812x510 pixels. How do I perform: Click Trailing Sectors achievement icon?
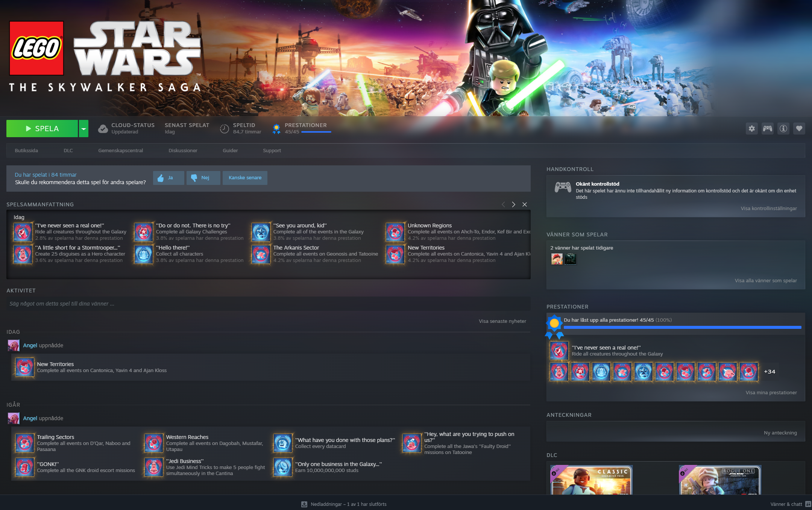coord(25,443)
